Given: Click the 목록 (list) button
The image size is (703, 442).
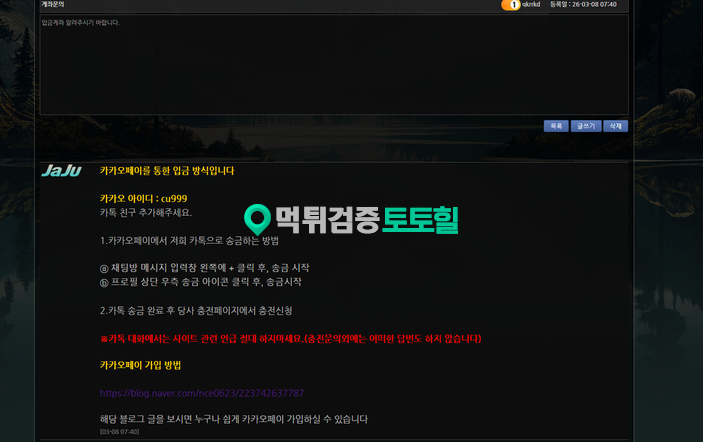Looking at the screenshot, I should pos(556,126).
